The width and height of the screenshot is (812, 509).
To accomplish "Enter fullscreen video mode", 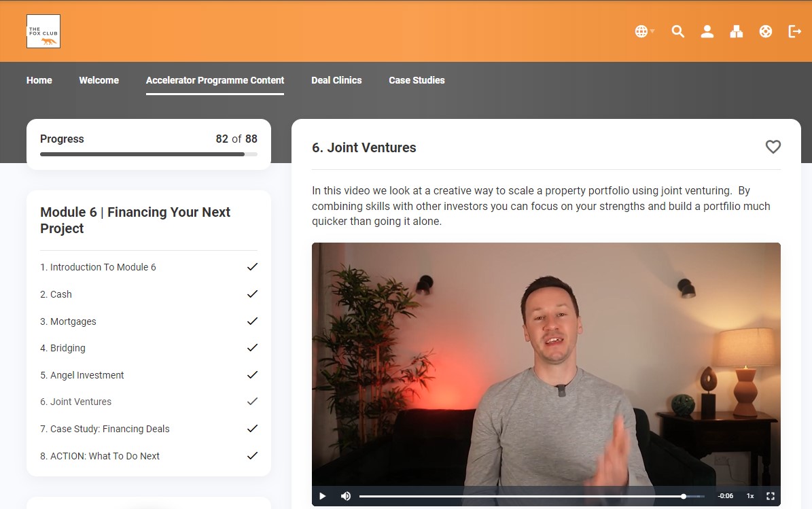I will pos(770,496).
